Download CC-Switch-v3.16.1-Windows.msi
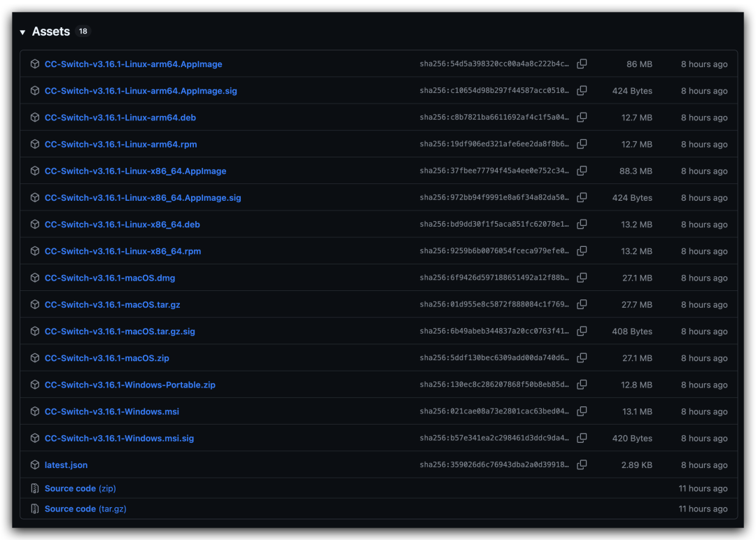The height and width of the screenshot is (540, 756). point(112,411)
